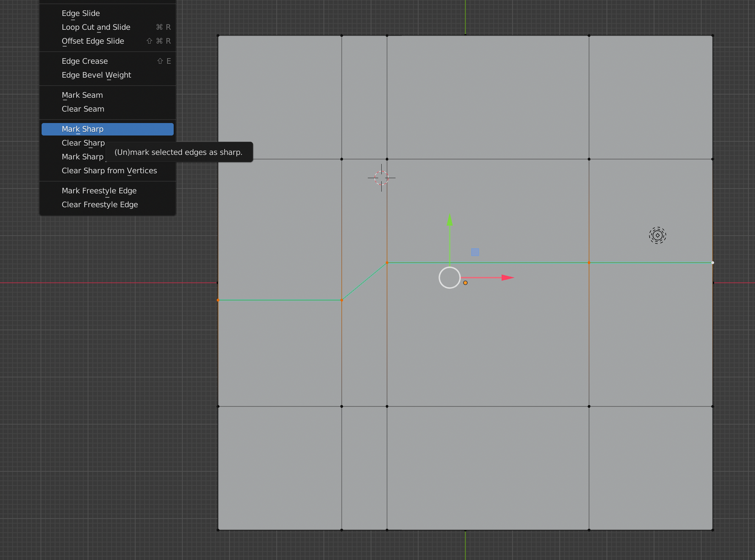This screenshot has height=560, width=755.
Task: Choose Clear Seam
Action: tap(108, 109)
